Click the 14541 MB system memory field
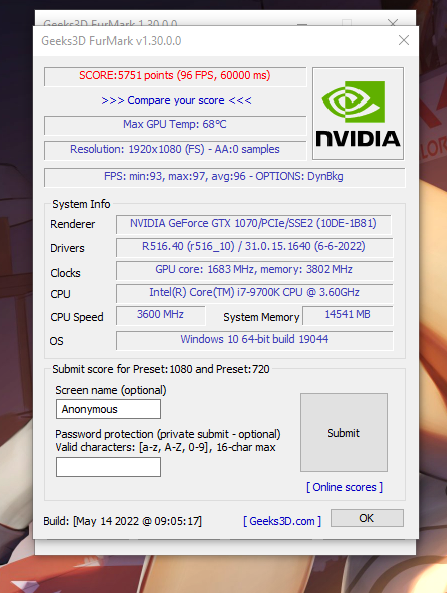The height and width of the screenshot is (593, 447). click(x=348, y=315)
